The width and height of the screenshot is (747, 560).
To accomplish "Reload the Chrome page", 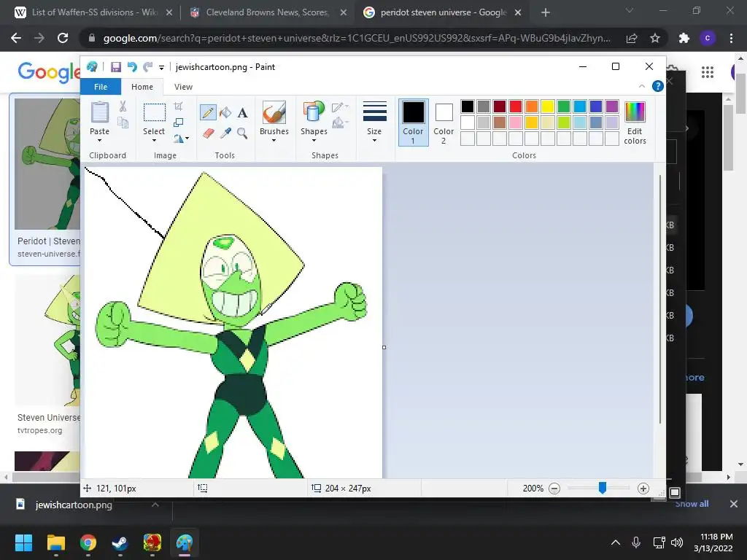I will point(63,38).
